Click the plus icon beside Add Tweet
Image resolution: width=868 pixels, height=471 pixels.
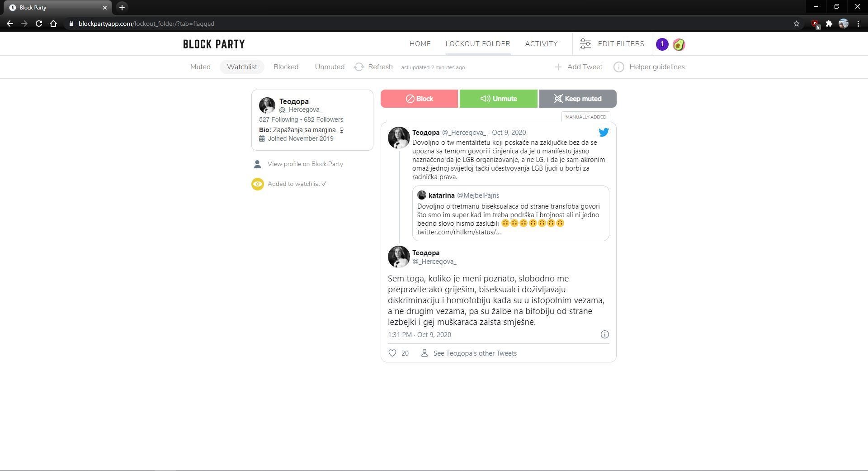tap(558, 67)
